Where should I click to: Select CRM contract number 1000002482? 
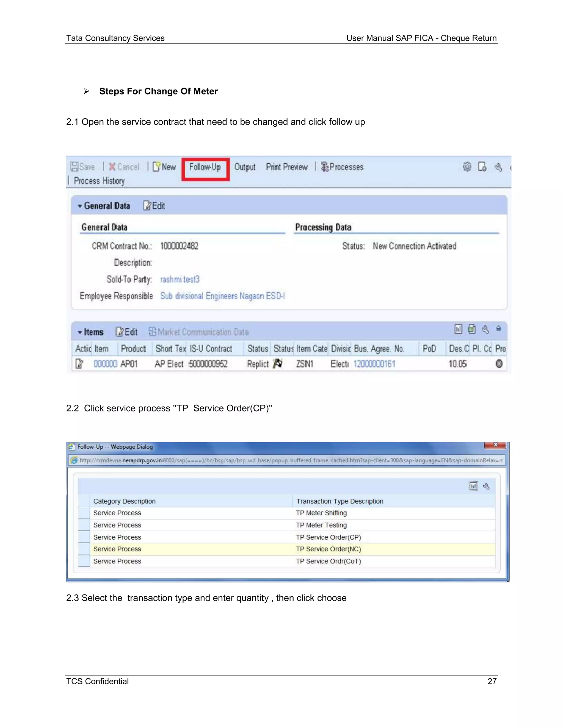180,246
